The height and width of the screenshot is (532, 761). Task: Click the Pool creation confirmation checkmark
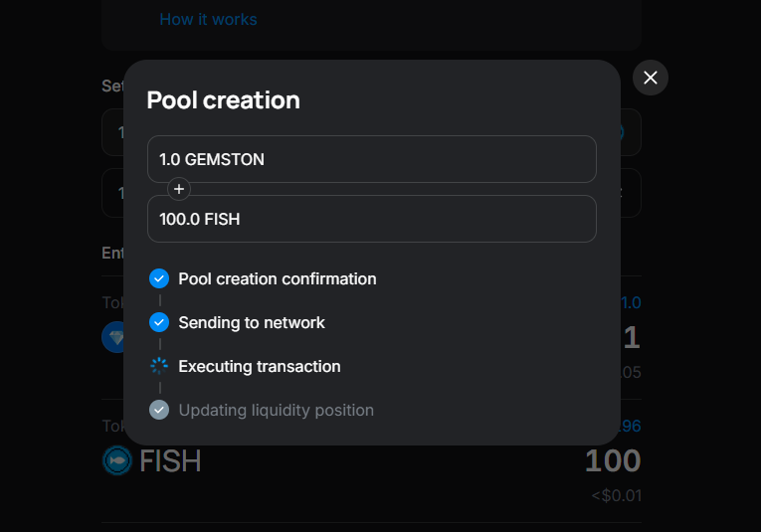[159, 278]
